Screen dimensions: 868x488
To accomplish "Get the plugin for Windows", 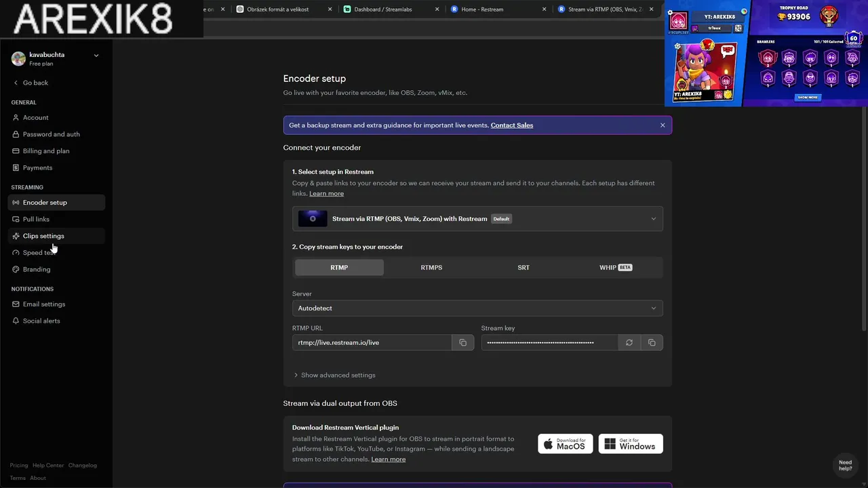I will coord(631,444).
